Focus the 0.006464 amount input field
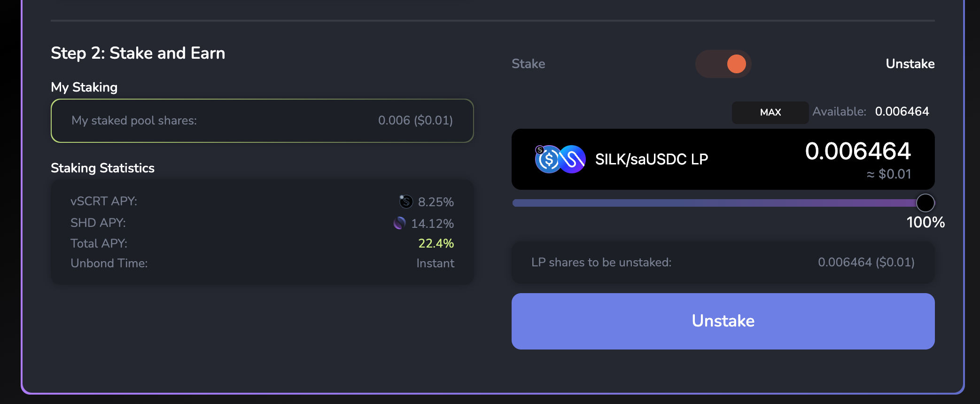 coord(857,151)
